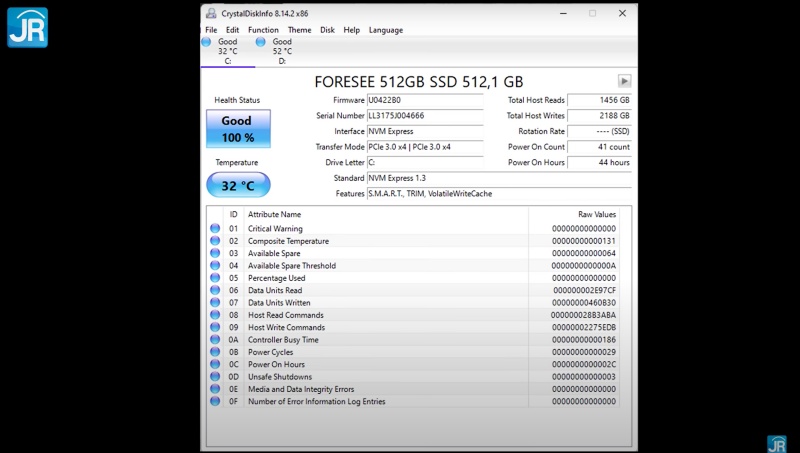
Task: Switch to the D: drive tab at 52 °C
Action: point(282,51)
